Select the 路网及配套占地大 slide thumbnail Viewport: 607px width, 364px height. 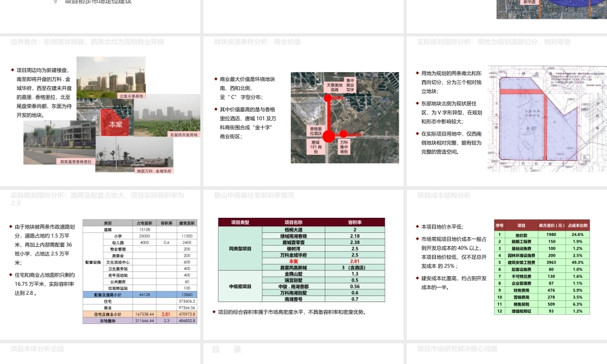coord(100,265)
